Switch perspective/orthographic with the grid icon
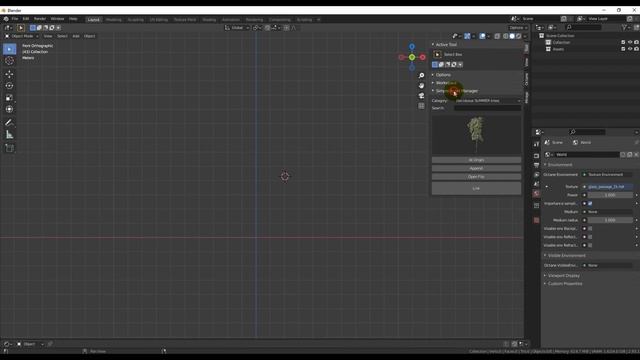Image resolution: width=640 pixels, height=360 pixels. tap(421, 106)
